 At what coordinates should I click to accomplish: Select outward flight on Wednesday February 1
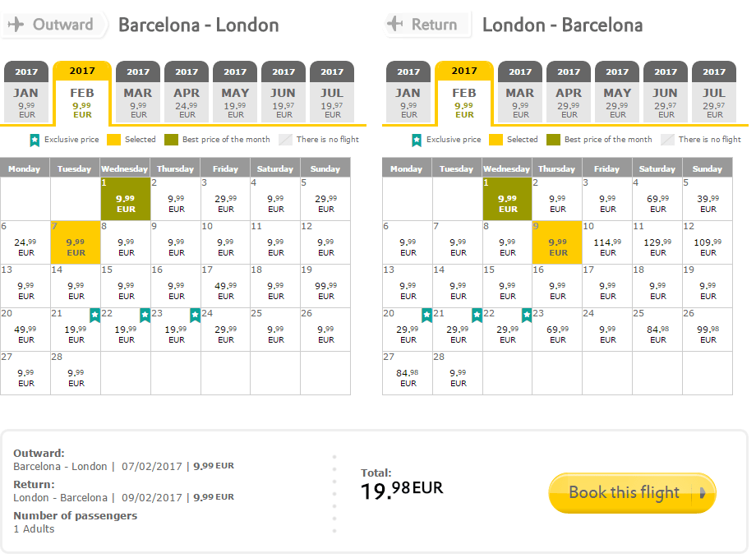(126, 199)
